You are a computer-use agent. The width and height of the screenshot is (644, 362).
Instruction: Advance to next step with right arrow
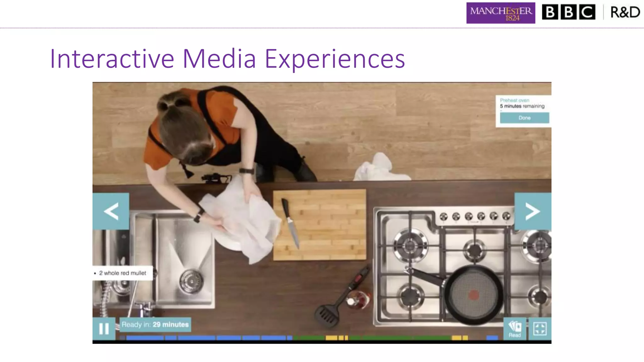pyautogui.click(x=533, y=211)
